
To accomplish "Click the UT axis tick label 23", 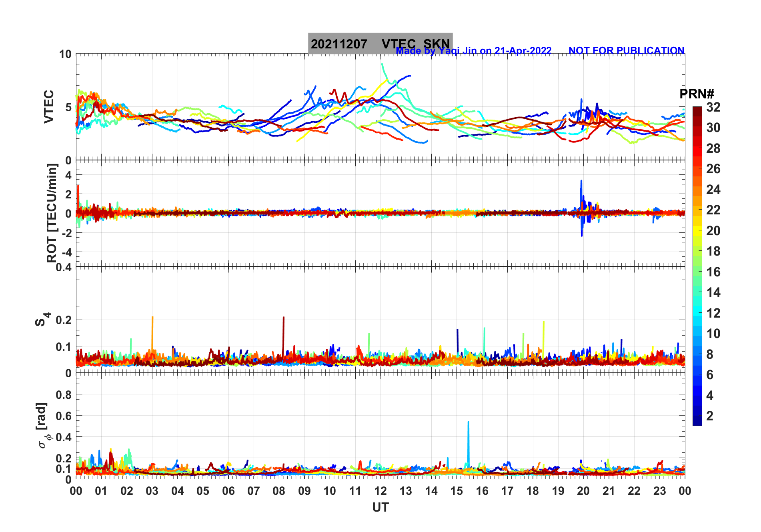I will click(x=660, y=491).
